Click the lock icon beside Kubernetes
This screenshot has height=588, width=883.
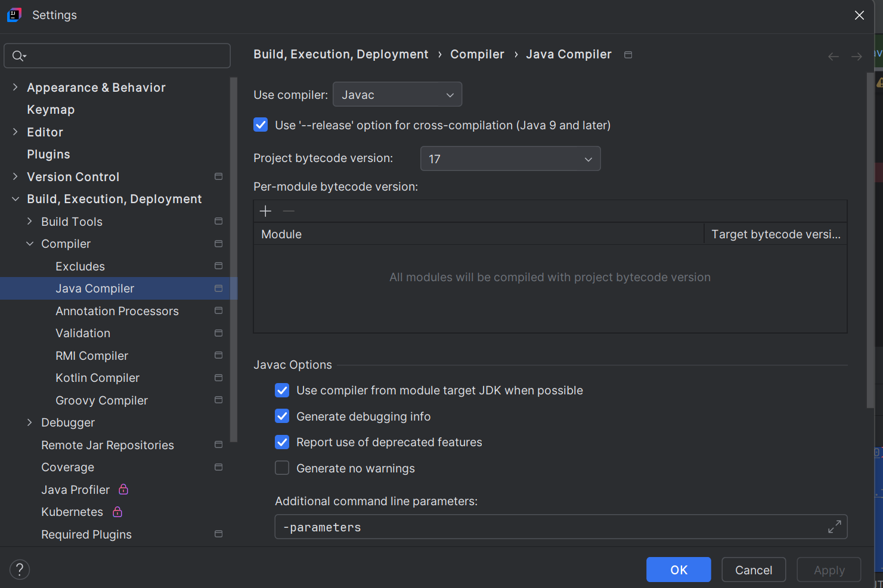[117, 512]
